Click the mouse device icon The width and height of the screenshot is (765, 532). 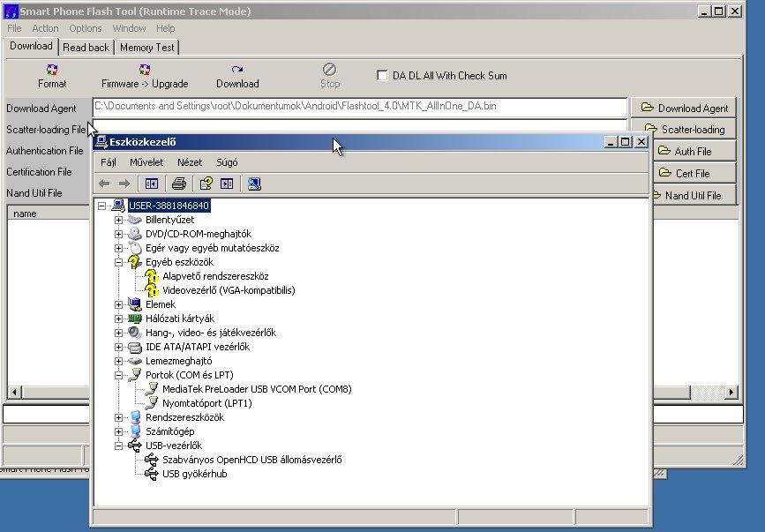coord(135,248)
